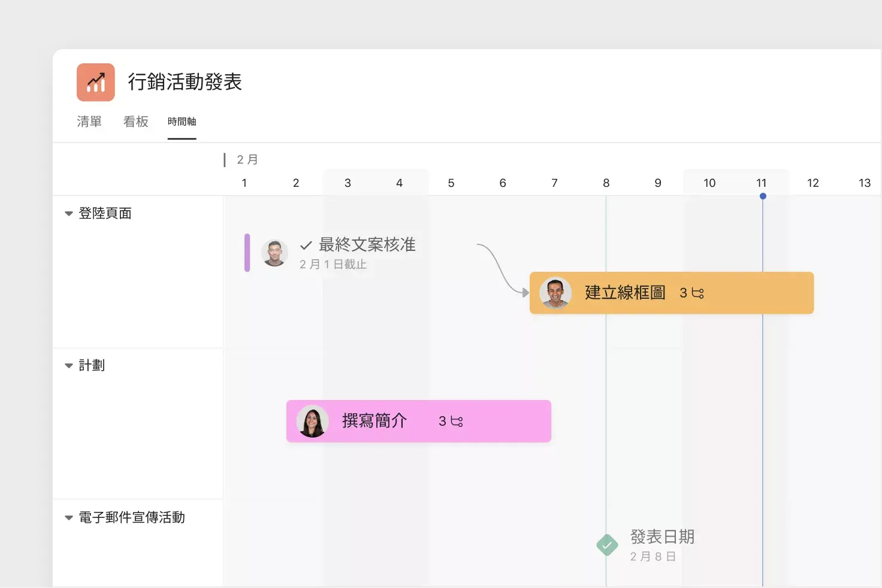882x588 pixels.
Task: Collapse the 計劃 section
Action: (69, 365)
